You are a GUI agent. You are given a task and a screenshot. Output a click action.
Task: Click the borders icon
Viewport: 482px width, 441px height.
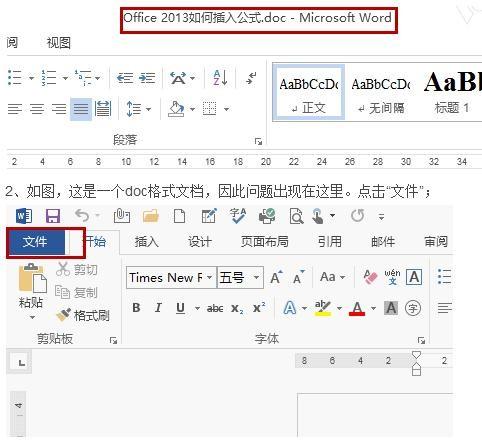pos(209,109)
